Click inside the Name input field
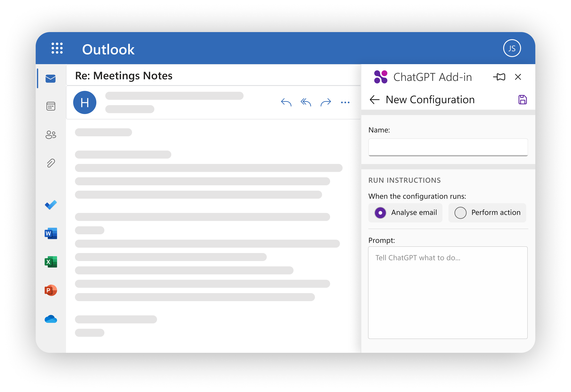571x392 pixels. pyautogui.click(x=448, y=147)
